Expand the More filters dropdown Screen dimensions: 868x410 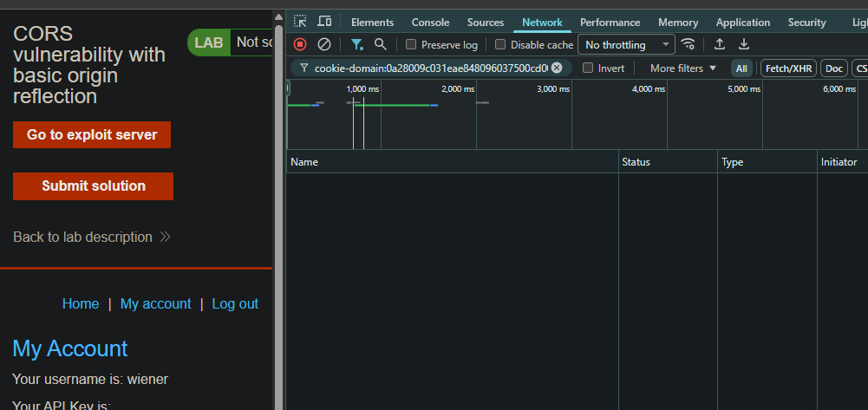(x=683, y=68)
